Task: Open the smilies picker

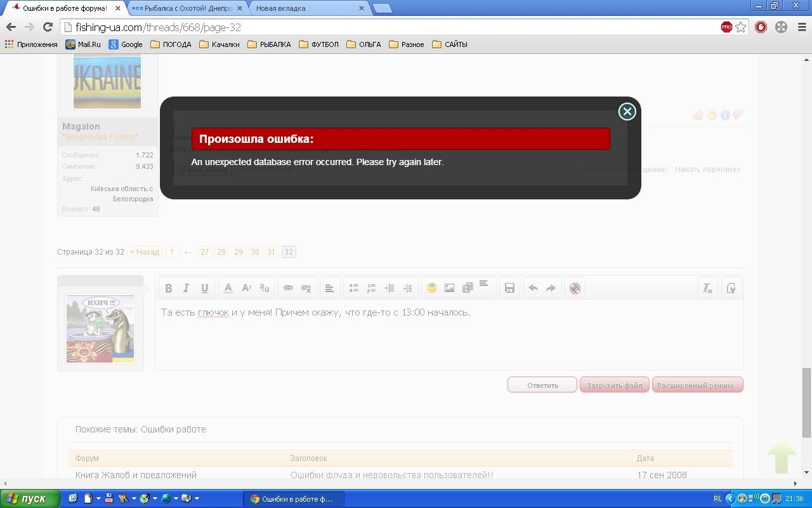Action: [431, 288]
